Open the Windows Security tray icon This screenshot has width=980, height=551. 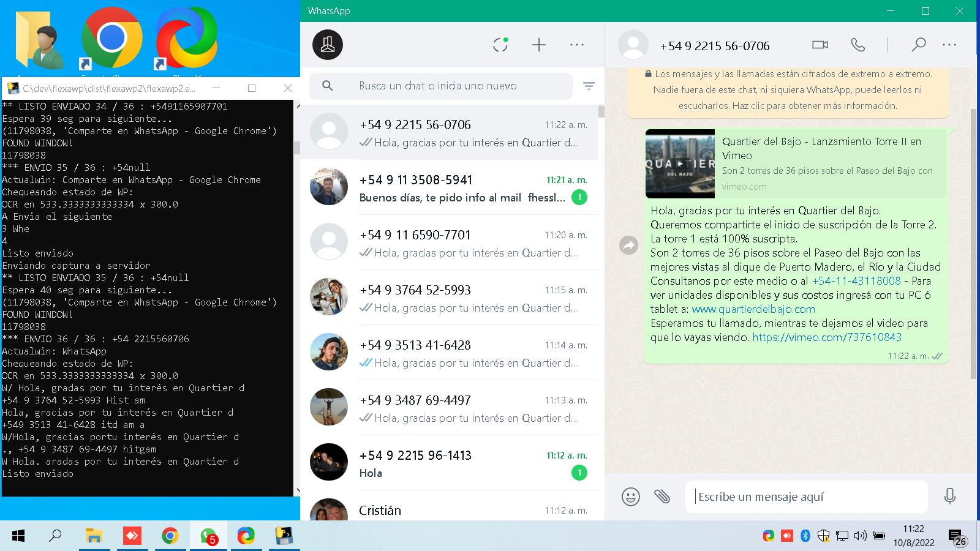coord(824,536)
